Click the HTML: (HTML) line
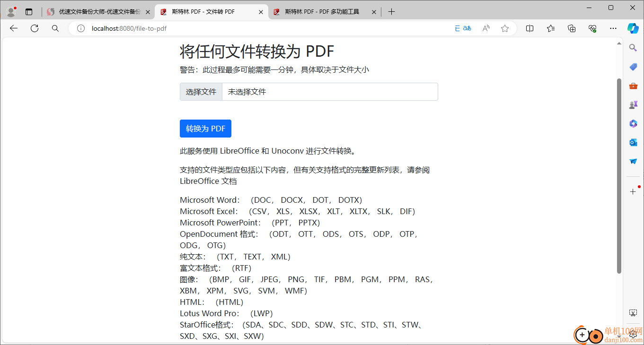644x345 pixels. (212, 302)
